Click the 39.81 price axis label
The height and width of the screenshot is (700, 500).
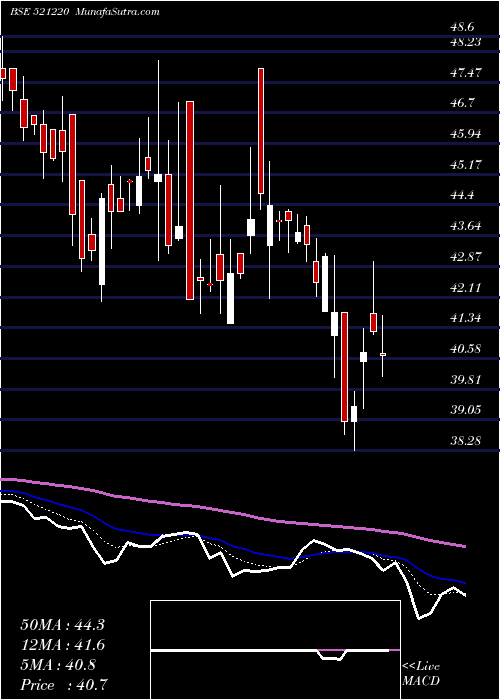[x=466, y=379]
